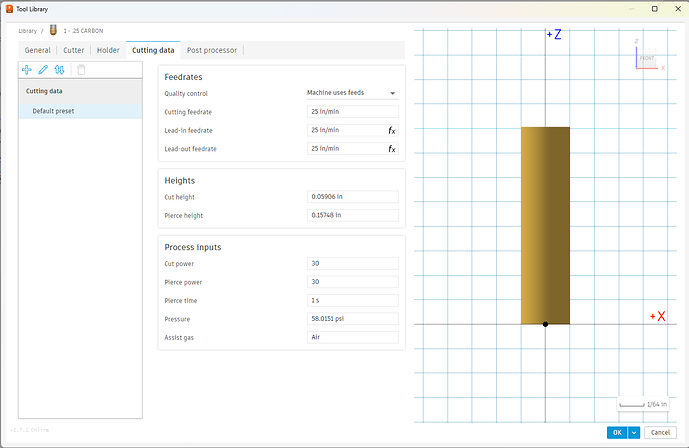Click the fx button for Lead-out feedrate
Image resolution: width=689 pixels, height=448 pixels.
[x=392, y=149]
